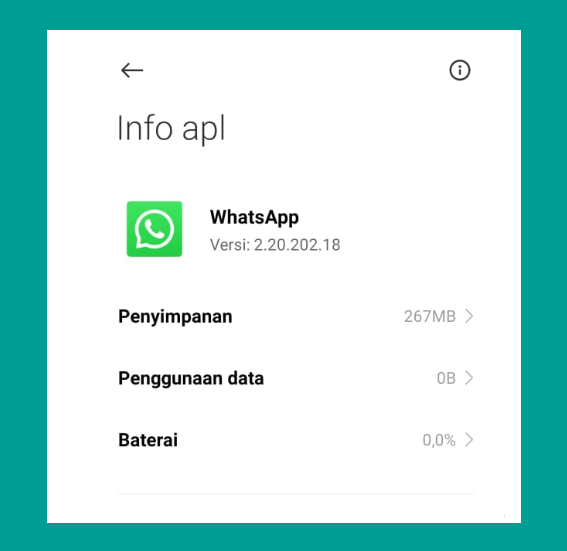Image resolution: width=567 pixels, height=551 pixels.
Task: Select the WhatsApp app name text
Action: 254,218
